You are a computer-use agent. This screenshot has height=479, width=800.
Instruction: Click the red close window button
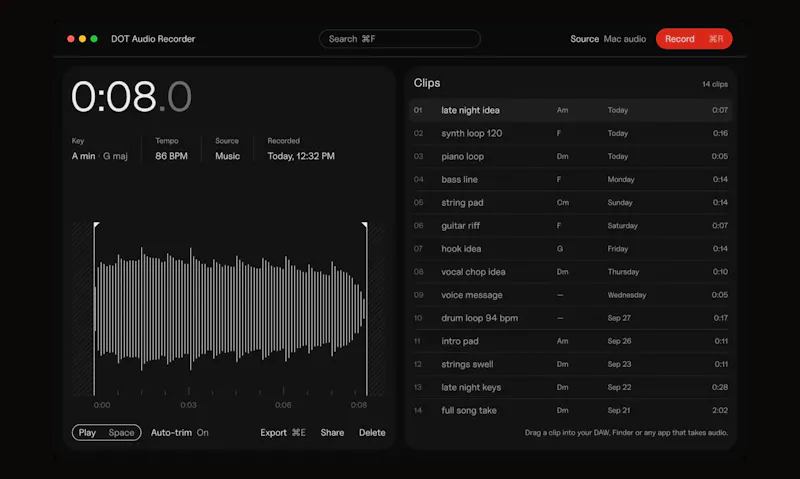pos(70,39)
